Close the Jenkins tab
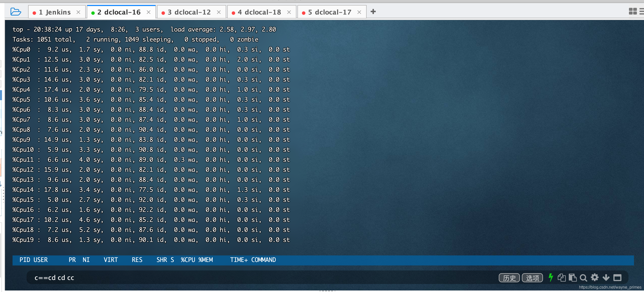Image resolution: width=644 pixels, height=292 pixels. pos(78,12)
